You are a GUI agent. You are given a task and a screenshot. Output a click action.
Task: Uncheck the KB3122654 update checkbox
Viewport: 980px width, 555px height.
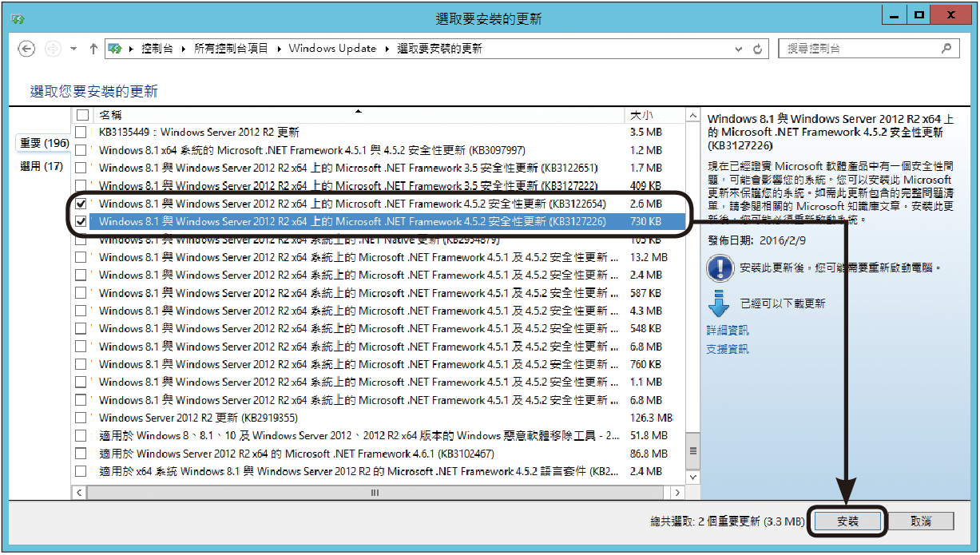[81, 204]
